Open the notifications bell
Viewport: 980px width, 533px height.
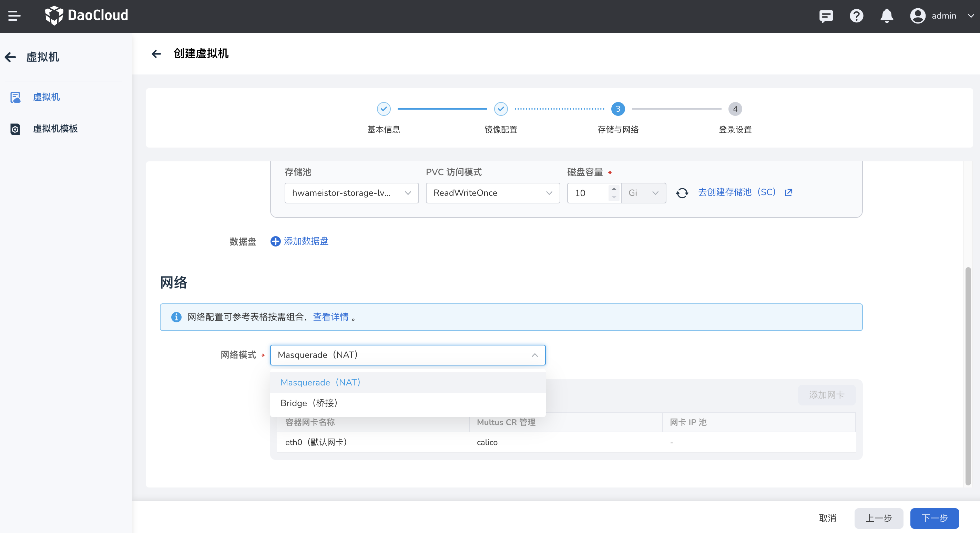(886, 16)
